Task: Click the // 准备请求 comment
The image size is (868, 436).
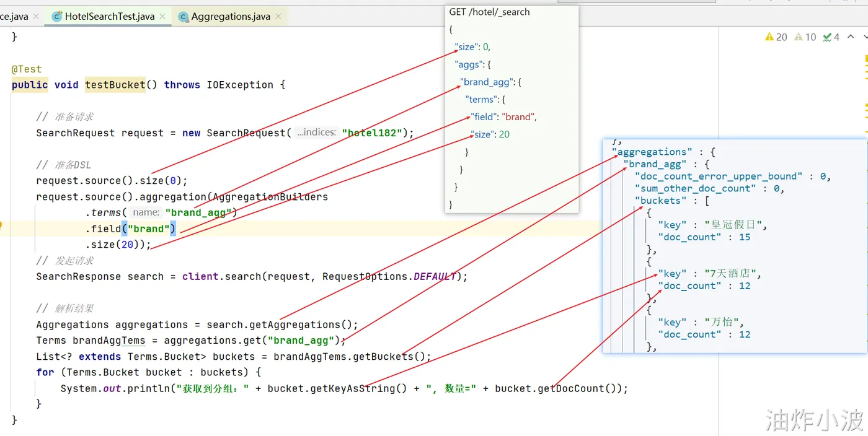Action: tap(65, 116)
